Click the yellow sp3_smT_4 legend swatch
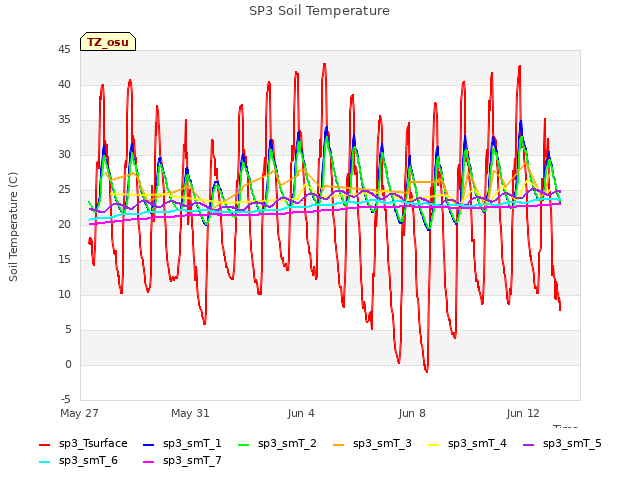 [x=433, y=444]
